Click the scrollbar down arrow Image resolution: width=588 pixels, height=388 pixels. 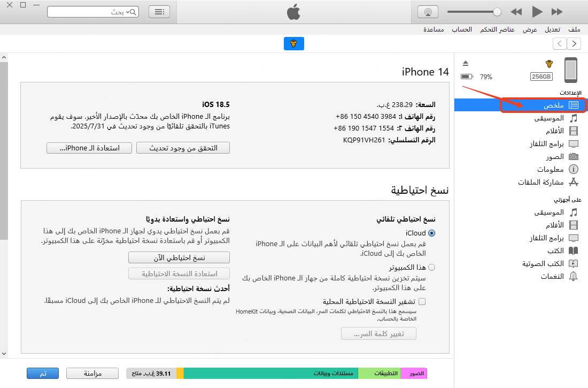coord(4,353)
